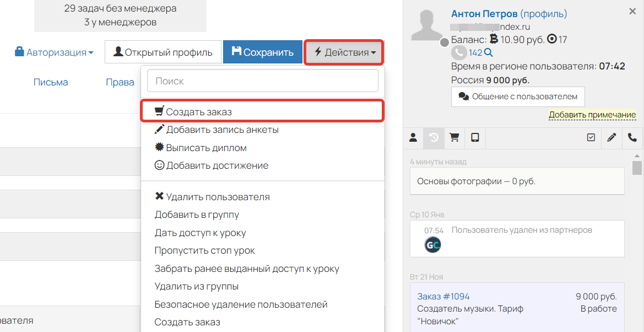The width and height of the screenshot is (644, 332).
Task: Select Дать доступ к уроку
Action: click(200, 233)
